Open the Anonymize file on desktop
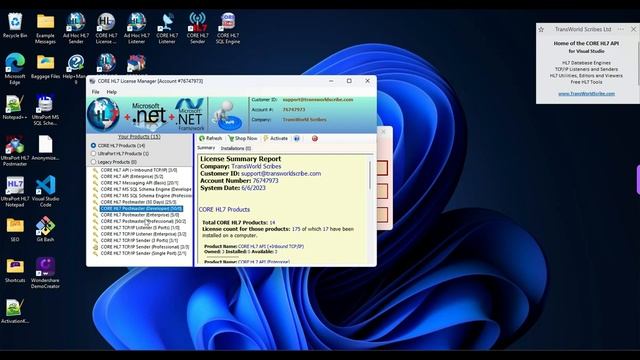This screenshot has height=360, width=640. [45, 148]
